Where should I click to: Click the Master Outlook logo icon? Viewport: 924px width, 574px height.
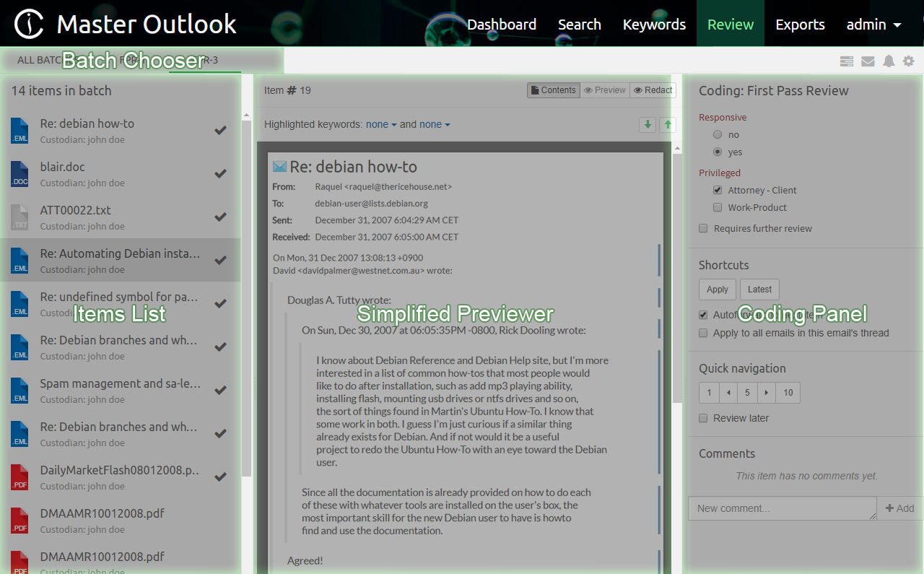click(x=29, y=25)
